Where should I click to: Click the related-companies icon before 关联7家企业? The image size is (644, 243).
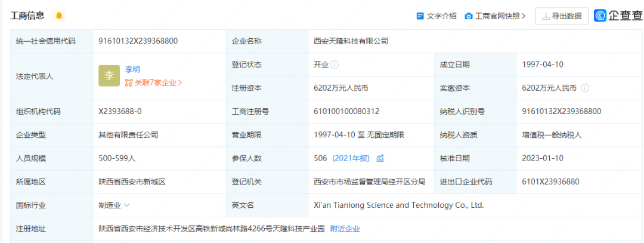pos(129,83)
